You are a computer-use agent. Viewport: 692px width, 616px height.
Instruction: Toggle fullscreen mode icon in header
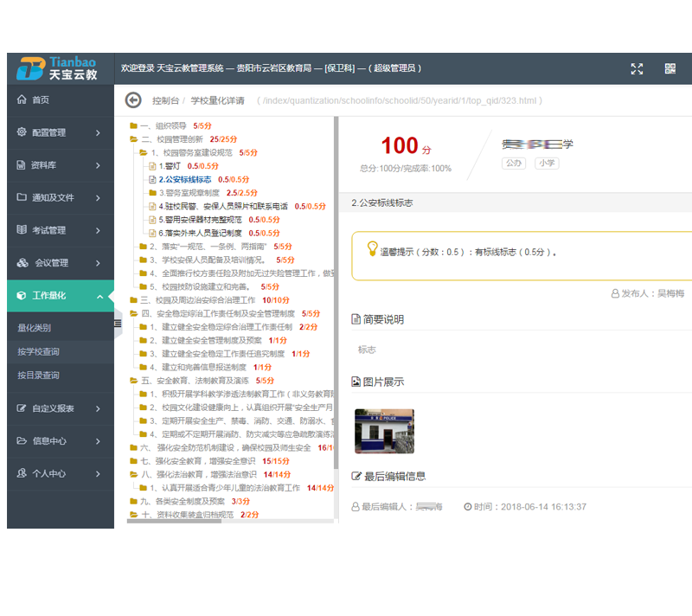click(x=637, y=68)
